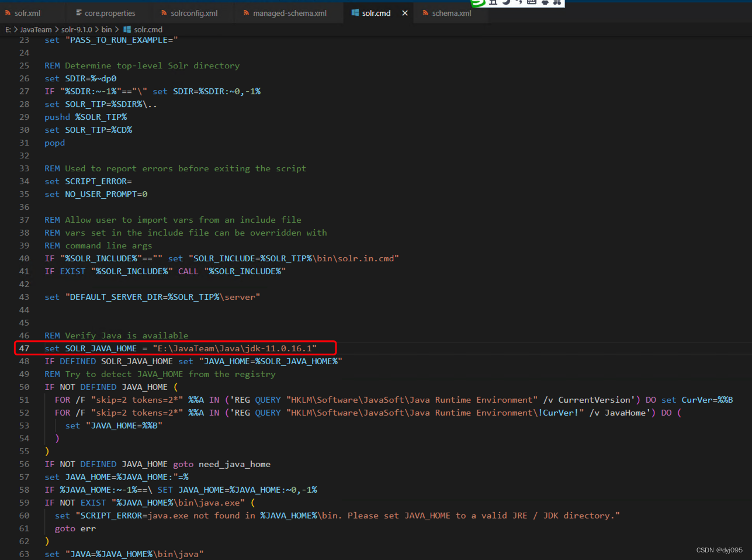Click line number 63 in the gutter

(x=24, y=554)
